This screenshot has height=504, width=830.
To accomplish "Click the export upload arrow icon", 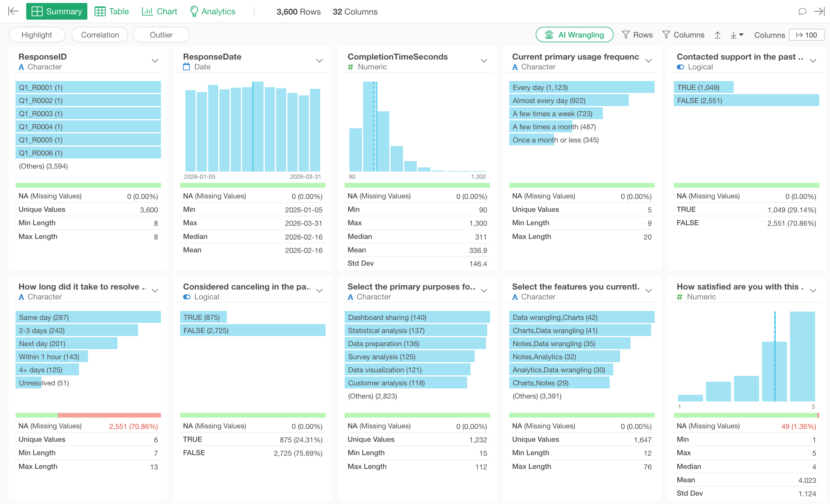I will coord(717,35).
